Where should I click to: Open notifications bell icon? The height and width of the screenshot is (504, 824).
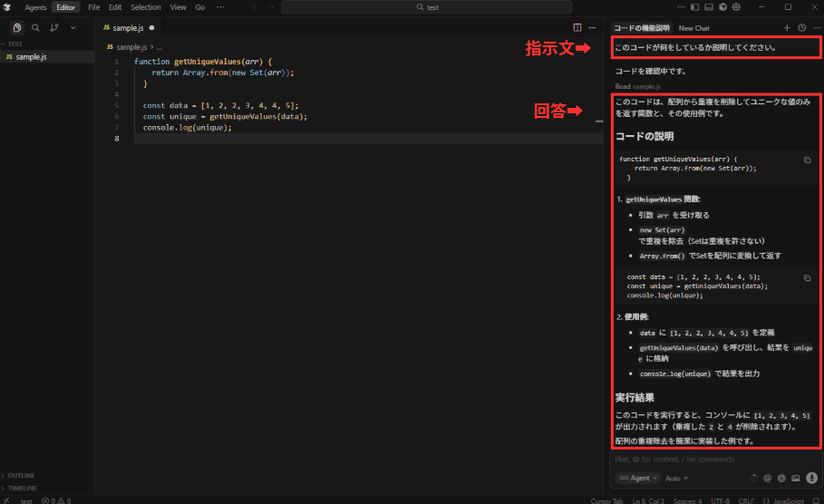click(816, 501)
